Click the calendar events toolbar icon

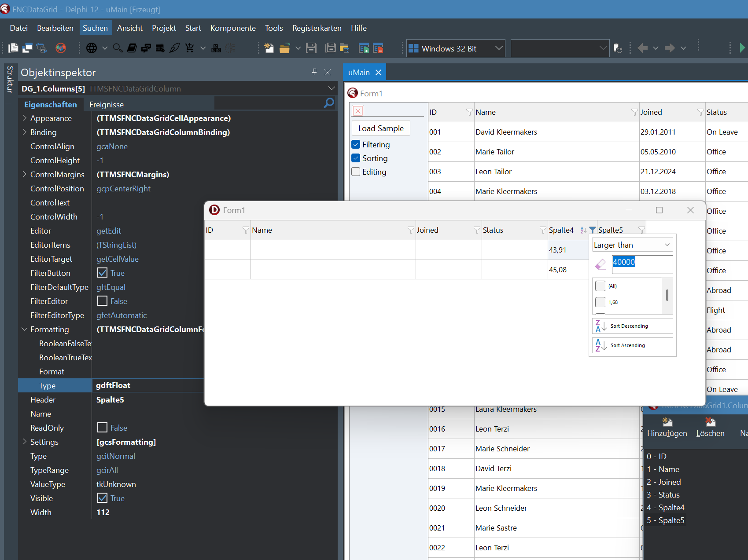pyautogui.click(x=160, y=48)
